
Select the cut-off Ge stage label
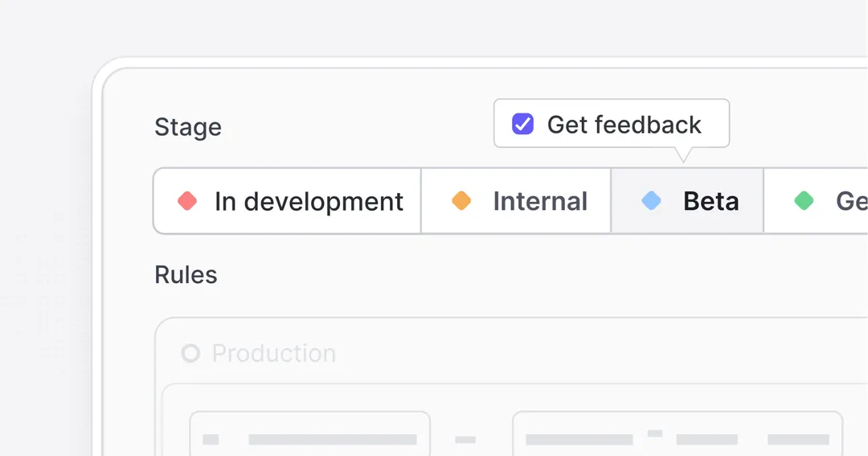pos(851,201)
